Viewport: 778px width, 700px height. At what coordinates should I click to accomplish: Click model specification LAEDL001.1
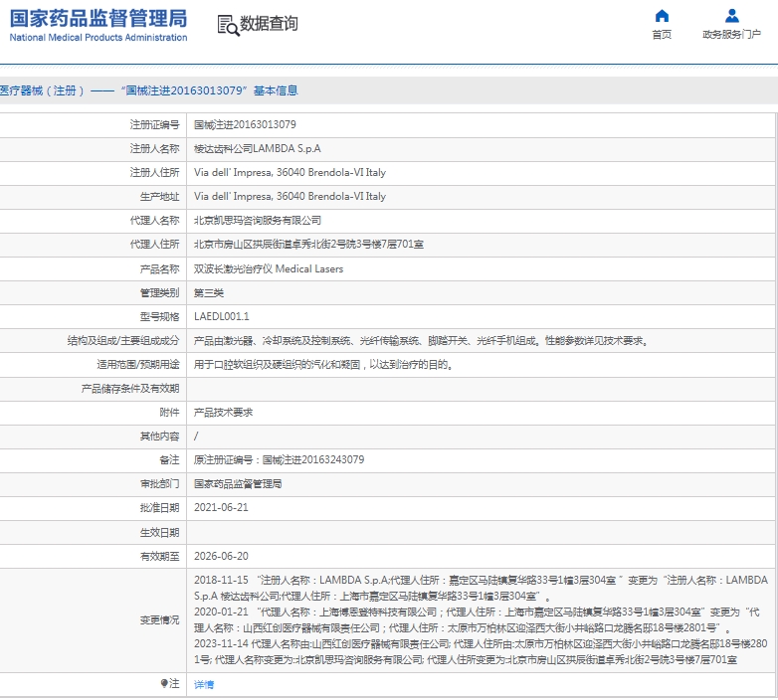222,316
